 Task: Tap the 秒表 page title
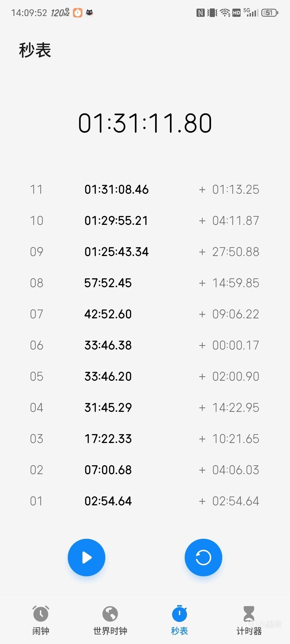pos(35,50)
